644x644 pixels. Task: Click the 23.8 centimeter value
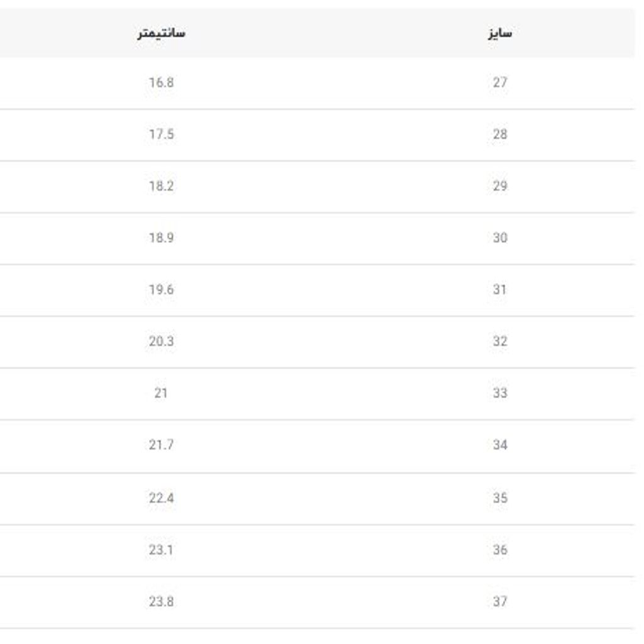pyautogui.click(x=161, y=602)
